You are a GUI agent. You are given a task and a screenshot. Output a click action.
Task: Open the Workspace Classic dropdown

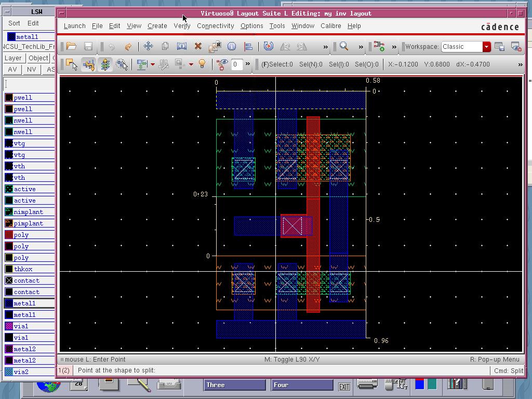coord(486,46)
